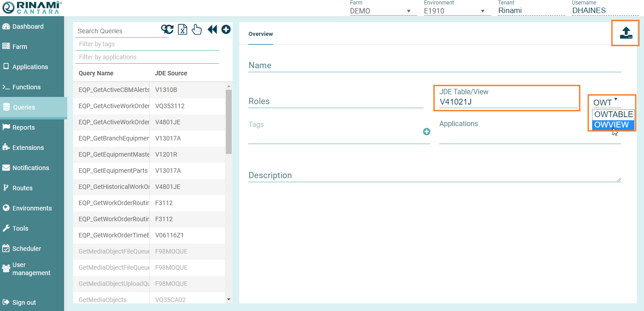
Task: Click the Rinami Cantara logo
Action: coord(31,8)
